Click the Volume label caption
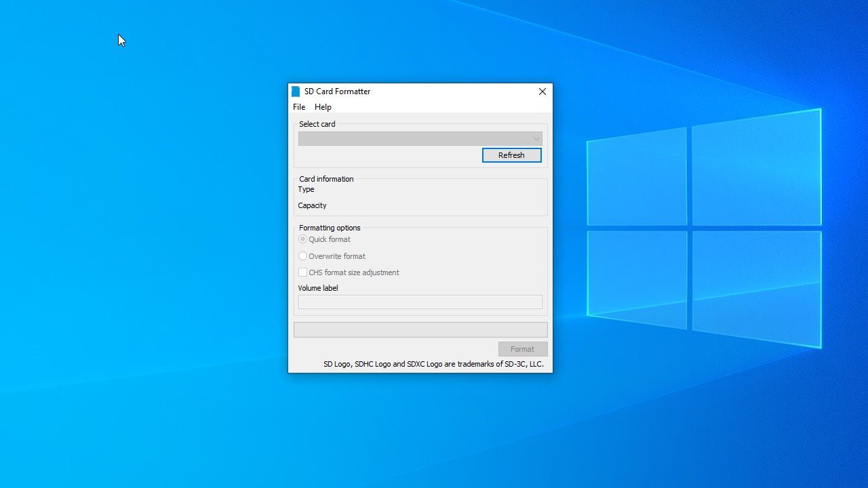Viewport: 868px width, 488px height. pos(318,288)
